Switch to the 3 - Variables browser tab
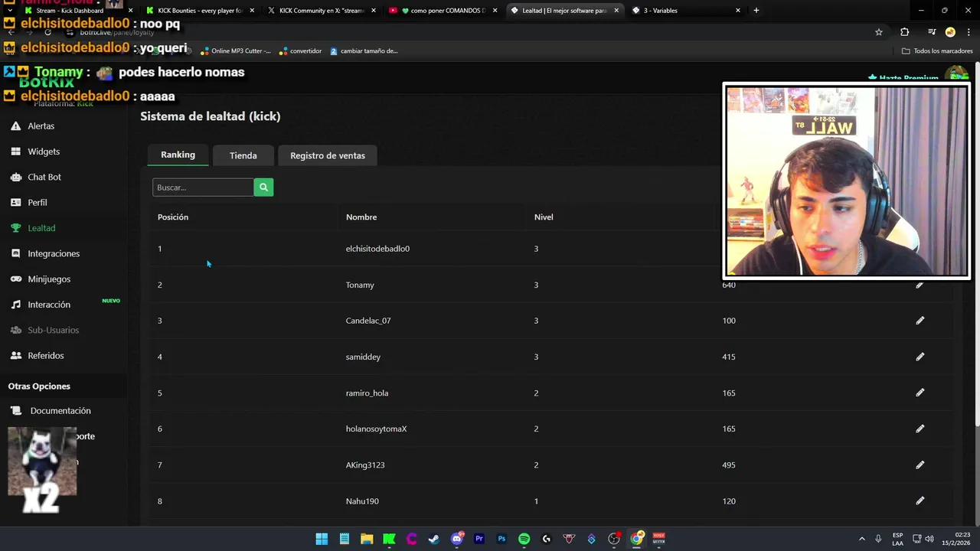980x551 pixels. pyautogui.click(x=685, y=10)
